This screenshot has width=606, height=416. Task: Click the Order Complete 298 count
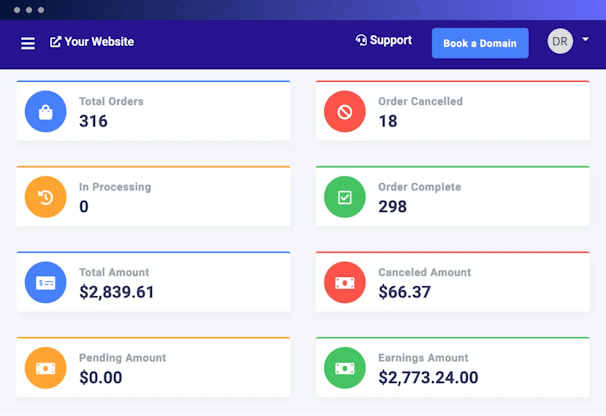[393, 207]
